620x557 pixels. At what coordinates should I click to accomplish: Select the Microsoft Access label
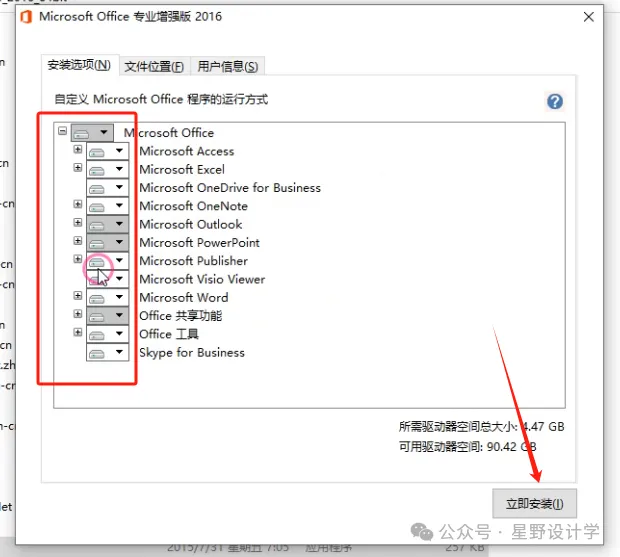(187, 151)
